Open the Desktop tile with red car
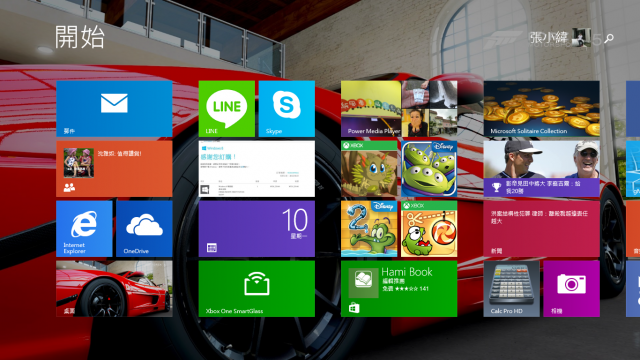 click(114, 289)
